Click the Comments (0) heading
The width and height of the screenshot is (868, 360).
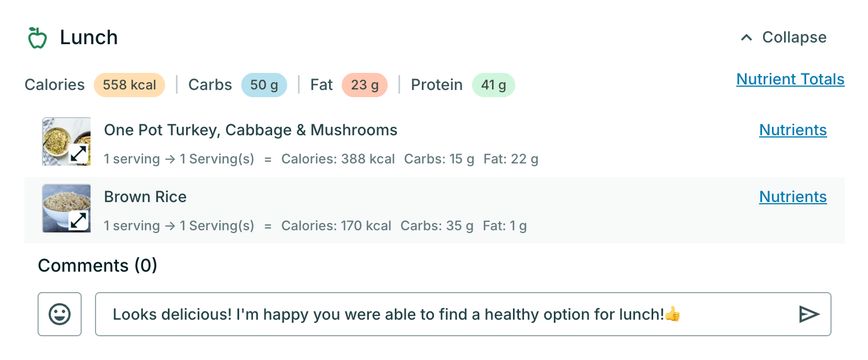click(x=98, y=266)
